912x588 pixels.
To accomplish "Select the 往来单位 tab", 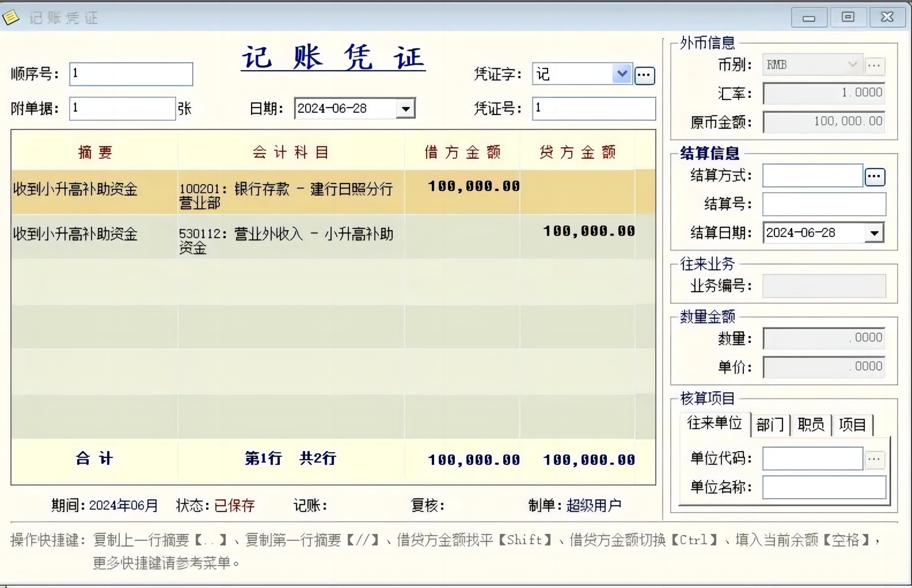I will point(715,424).
